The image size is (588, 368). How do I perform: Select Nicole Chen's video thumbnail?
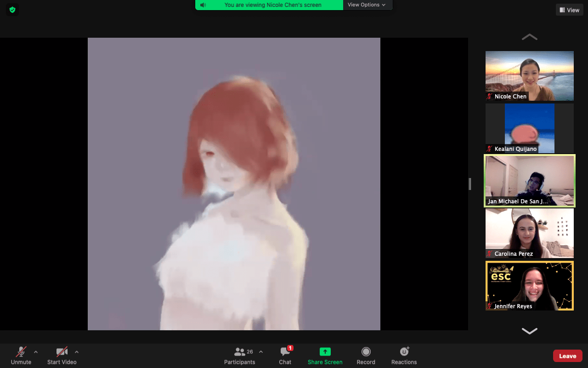[529, 76]
